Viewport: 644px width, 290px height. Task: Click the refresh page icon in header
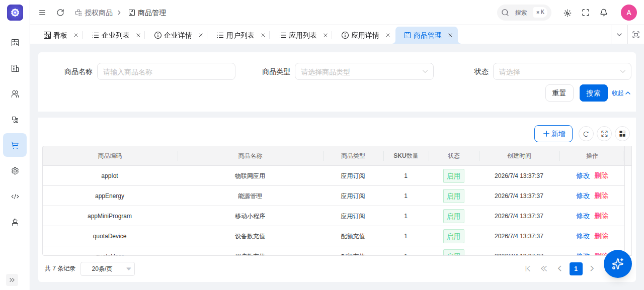pos(60,13)
